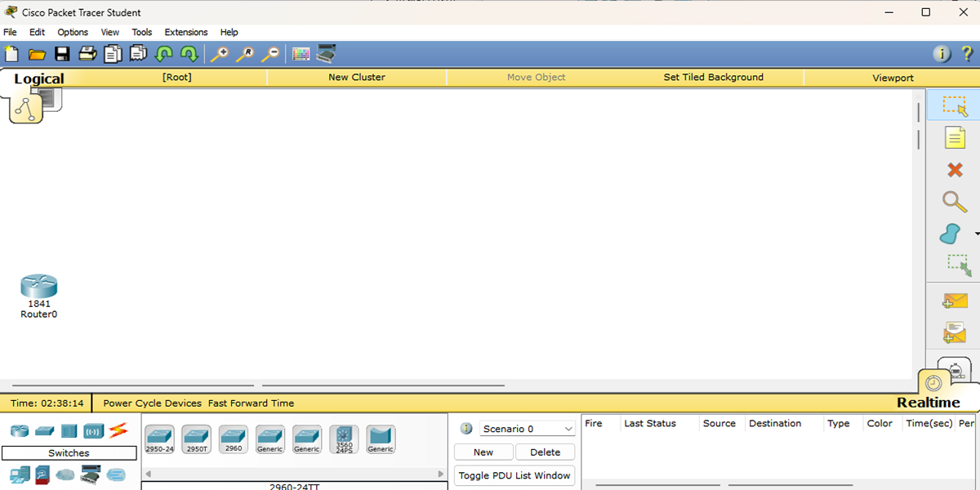Activate the Inspect magnifier tool
The height and width of the screenshot is (490, 980).
[954, 201]
